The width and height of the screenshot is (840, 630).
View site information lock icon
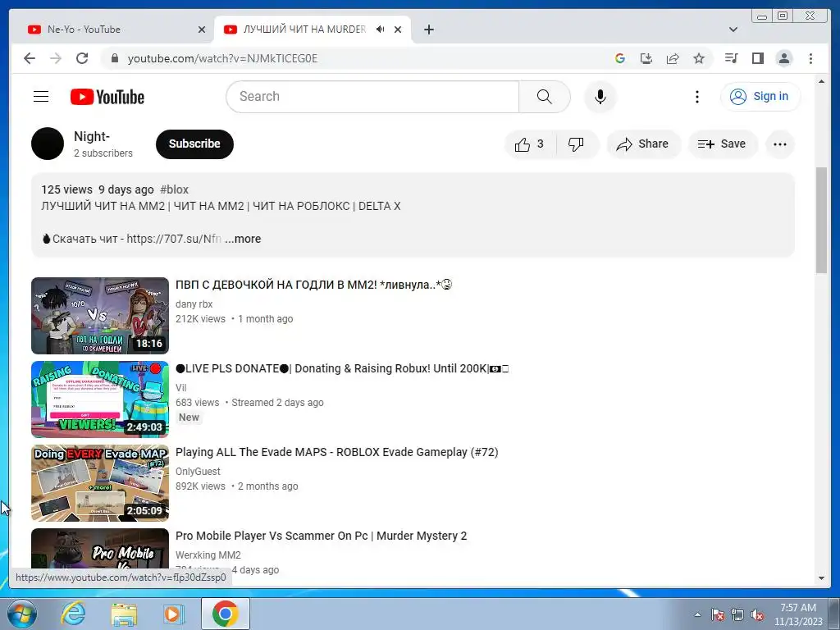tap(114, 58)
